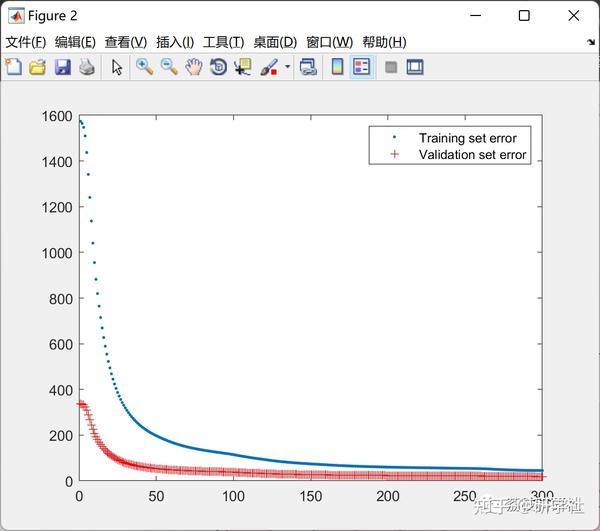The image size is (600, 531).
Task: Open the 帮助(H) menu
Action: 384,42
